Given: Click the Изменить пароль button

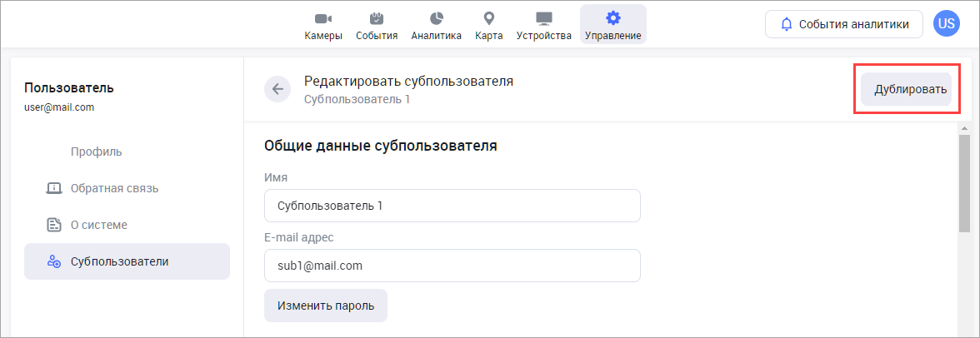Looking at the screenshot, I should click(325, 306).
